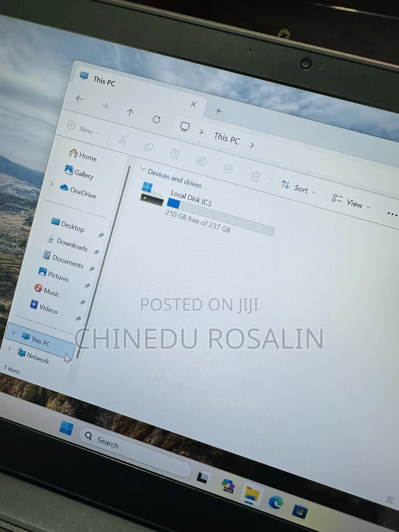Launch Microsoft Edge from taskbar
Image resolution: width=399 pixels, height=532 pixels.
tap(276, 503)
